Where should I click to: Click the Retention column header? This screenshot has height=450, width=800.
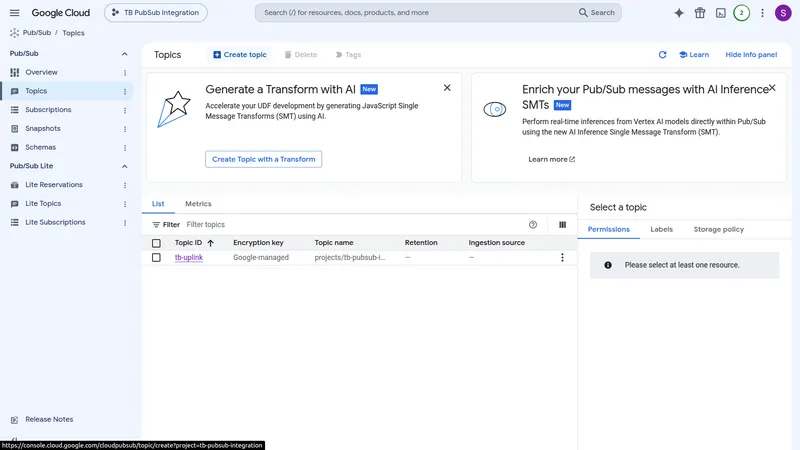tap(421, 243)
